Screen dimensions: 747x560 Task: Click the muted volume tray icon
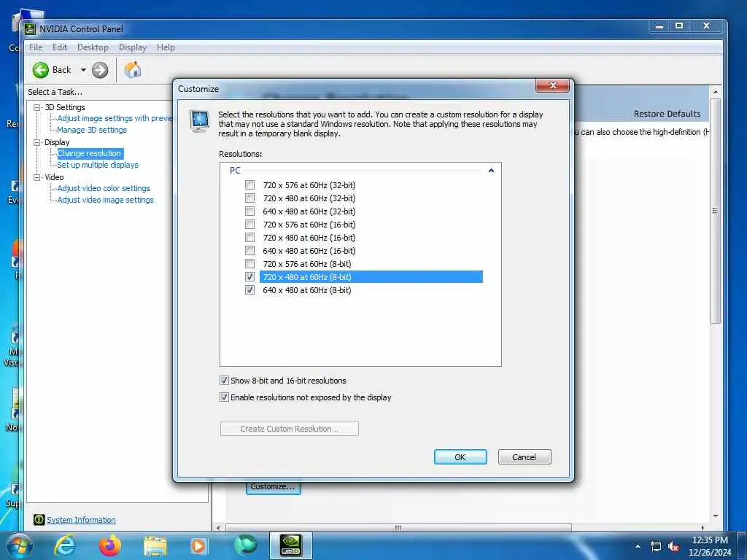click(673, 547)
